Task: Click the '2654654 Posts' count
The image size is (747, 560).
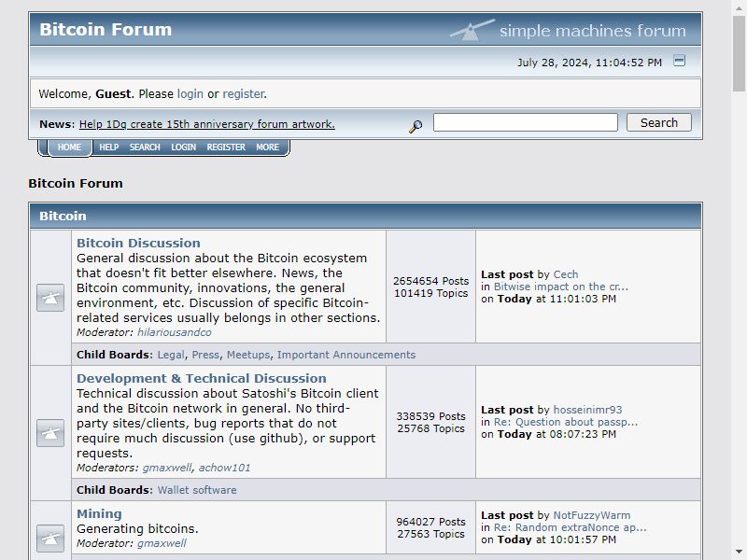Action: pyautogui.click(x=431, y=281)
